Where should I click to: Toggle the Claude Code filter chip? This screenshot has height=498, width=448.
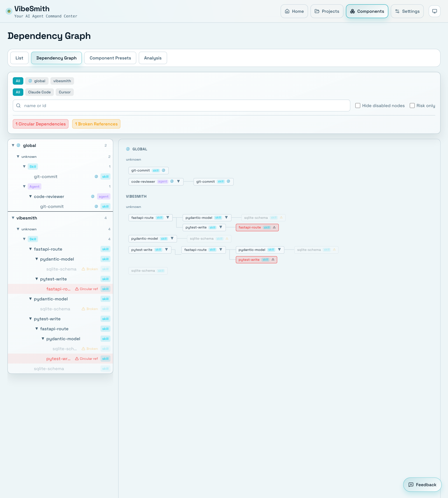pyautogui.click(x=39, y=92)
